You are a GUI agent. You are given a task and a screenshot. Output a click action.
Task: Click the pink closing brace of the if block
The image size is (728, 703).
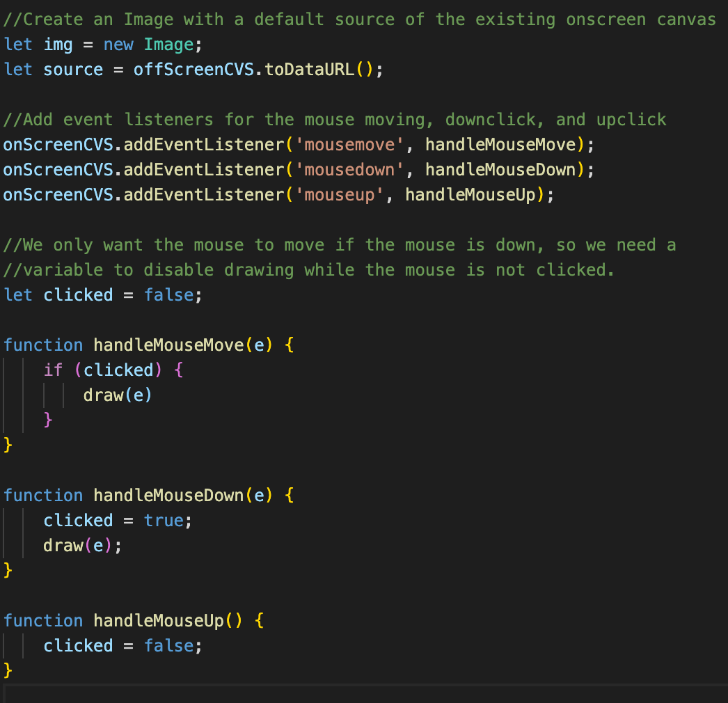click(x=48, y=420)
